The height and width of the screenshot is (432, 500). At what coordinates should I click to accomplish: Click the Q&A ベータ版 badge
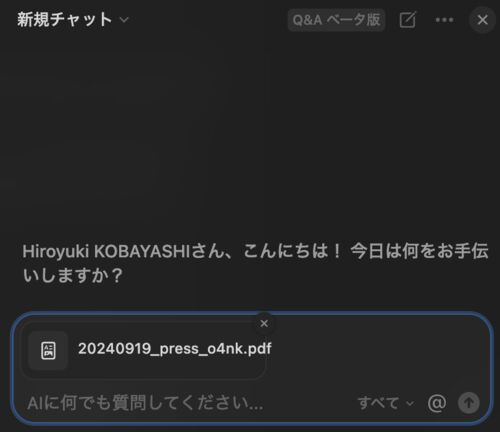click(336, 20)
